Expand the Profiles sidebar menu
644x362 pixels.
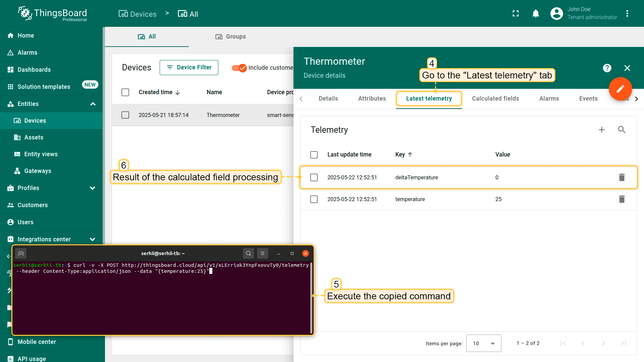point(93,188)
